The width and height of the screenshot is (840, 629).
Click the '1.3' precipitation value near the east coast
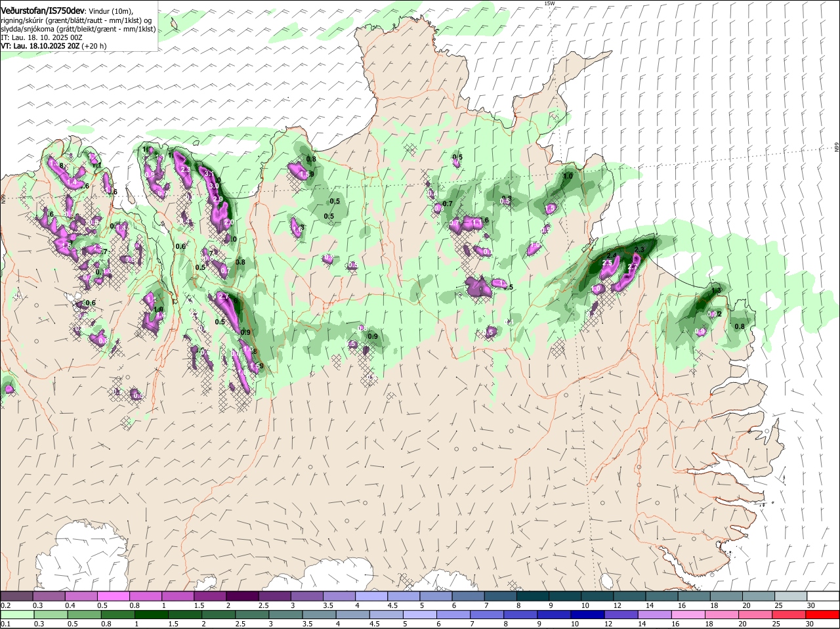coord(716,290)
